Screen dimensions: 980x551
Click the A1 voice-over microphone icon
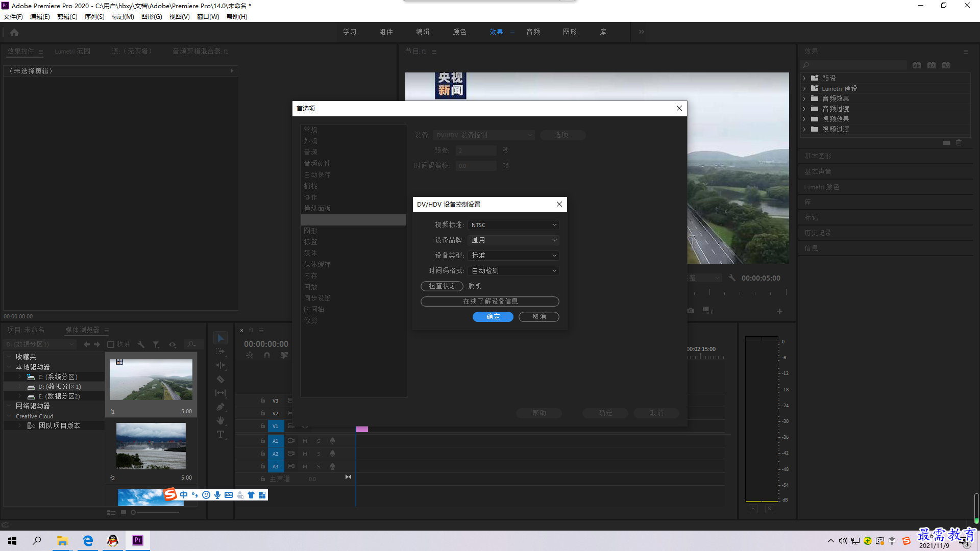click(x=332, y=441)
